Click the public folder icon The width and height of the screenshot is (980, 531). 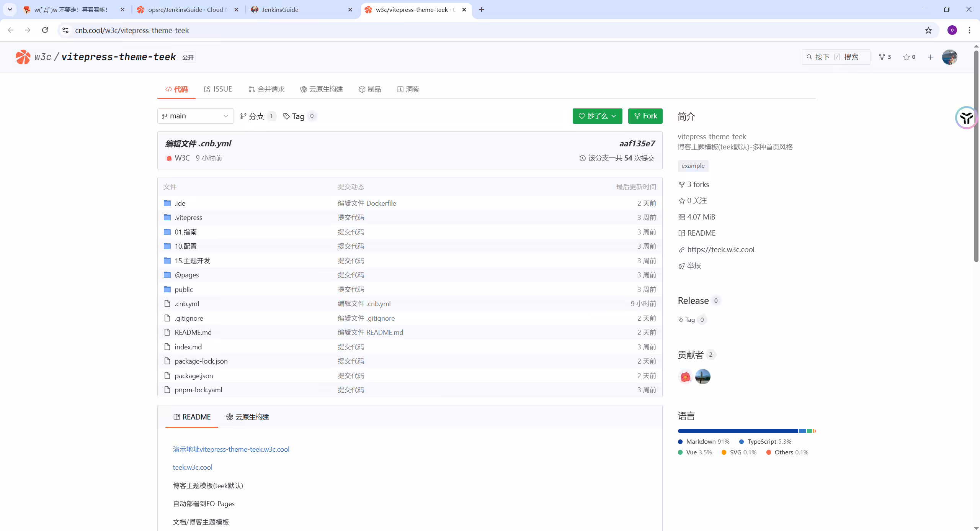point(167,289)
